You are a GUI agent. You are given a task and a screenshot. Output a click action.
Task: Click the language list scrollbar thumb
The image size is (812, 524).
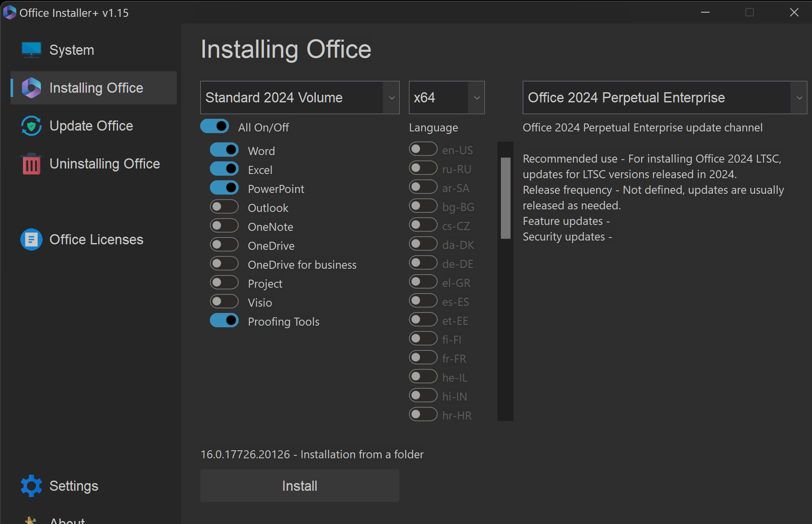click(505, 198)
